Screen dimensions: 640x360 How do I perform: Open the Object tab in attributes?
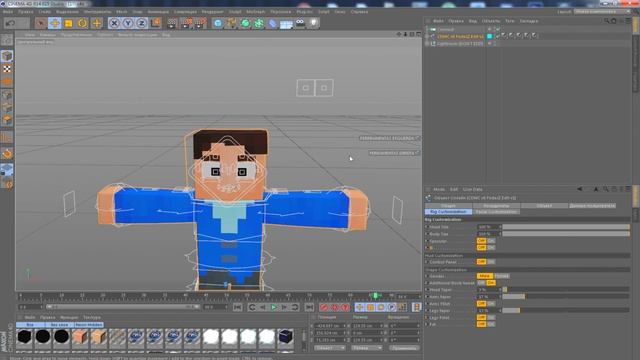coord(544,206)
